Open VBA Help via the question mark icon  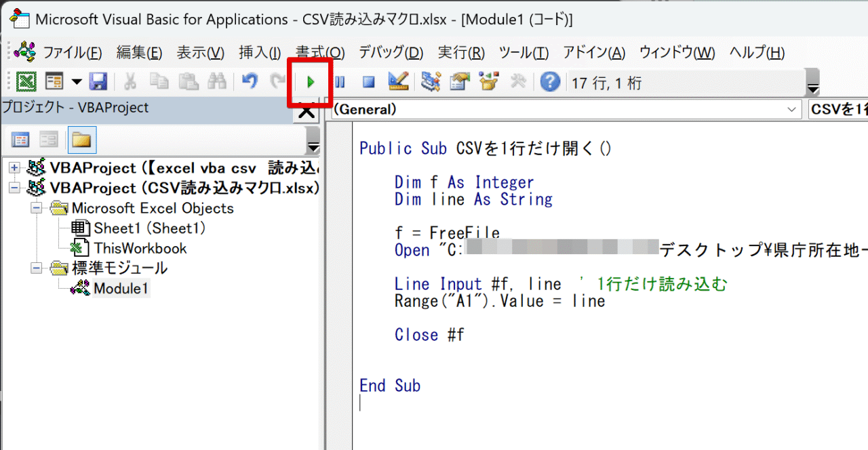pos(549,81)
